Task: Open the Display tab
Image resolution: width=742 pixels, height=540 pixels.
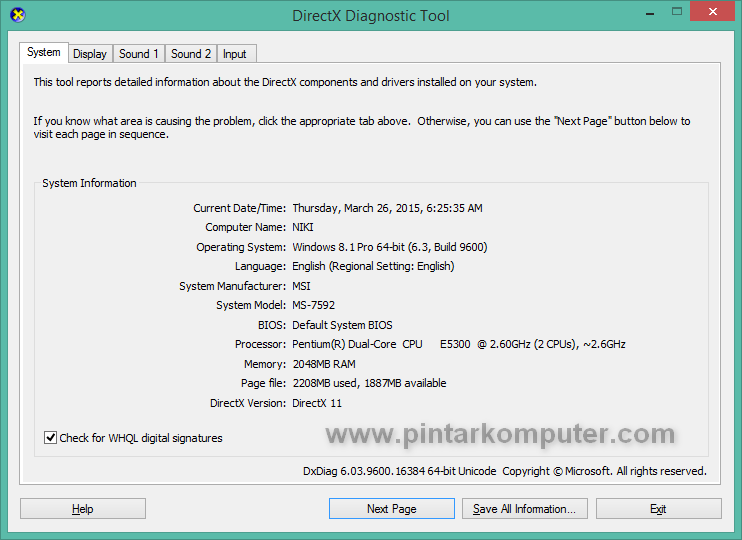Action: click(90, 54)
